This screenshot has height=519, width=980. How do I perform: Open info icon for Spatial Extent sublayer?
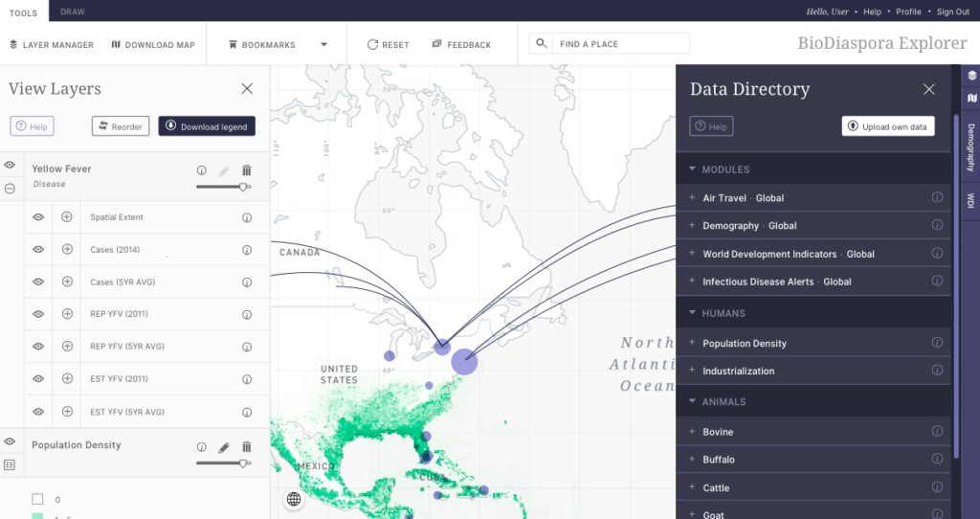[246, 217]
